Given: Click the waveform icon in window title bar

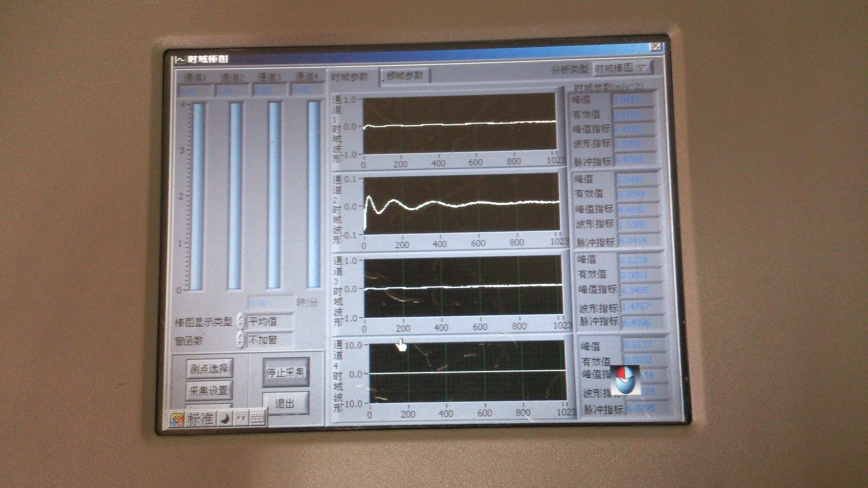Looking at the screenshot, I should [x=180, y=60].
